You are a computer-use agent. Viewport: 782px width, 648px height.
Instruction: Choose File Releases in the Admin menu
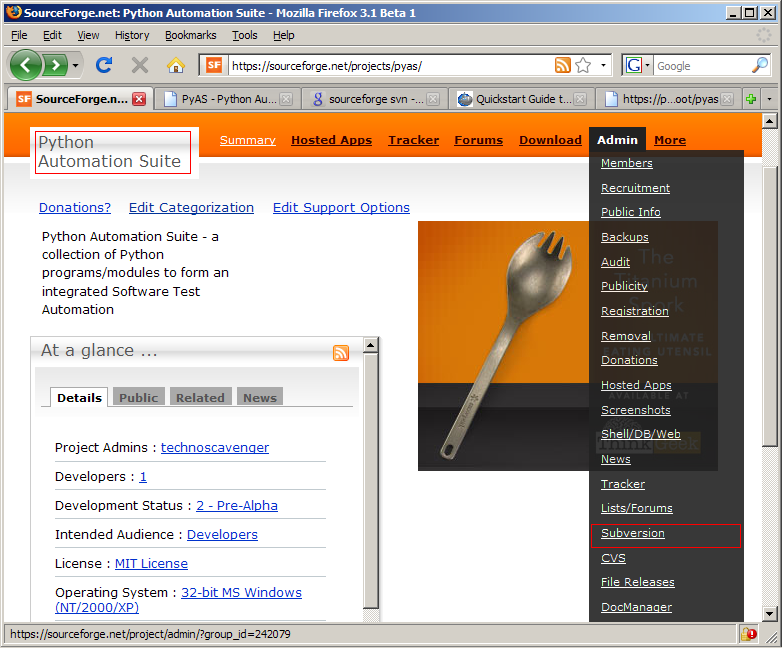[x=638, y=582]
